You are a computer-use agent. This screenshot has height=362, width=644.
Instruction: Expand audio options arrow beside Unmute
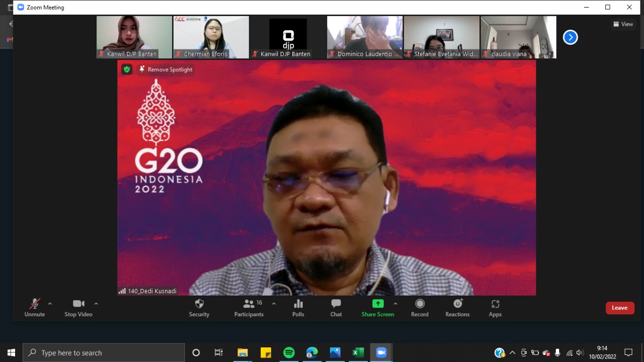pos(50,304)
